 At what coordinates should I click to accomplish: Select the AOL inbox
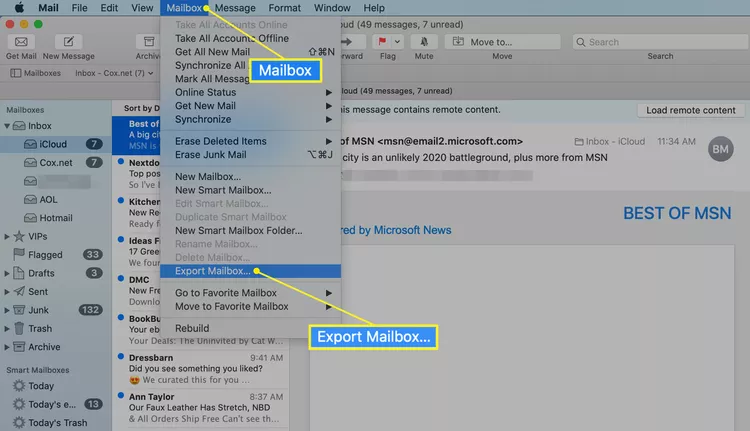[55, 199]
